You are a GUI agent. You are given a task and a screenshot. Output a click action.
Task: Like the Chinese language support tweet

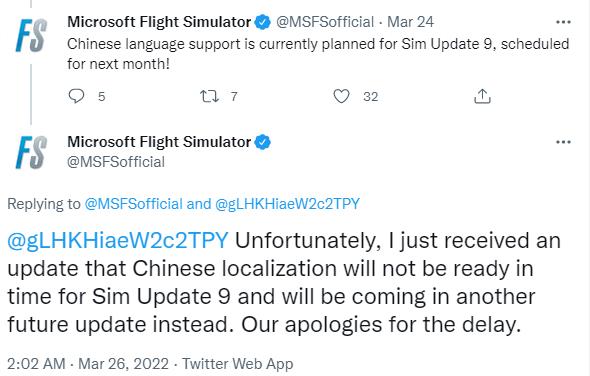click(x=341, y=96)
